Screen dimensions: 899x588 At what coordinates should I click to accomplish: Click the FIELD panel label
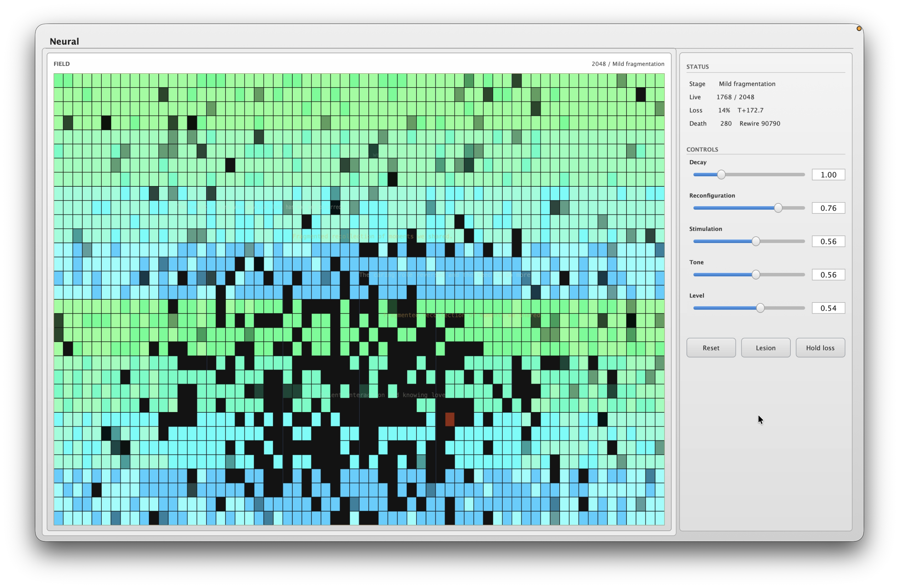coord(62,64)
